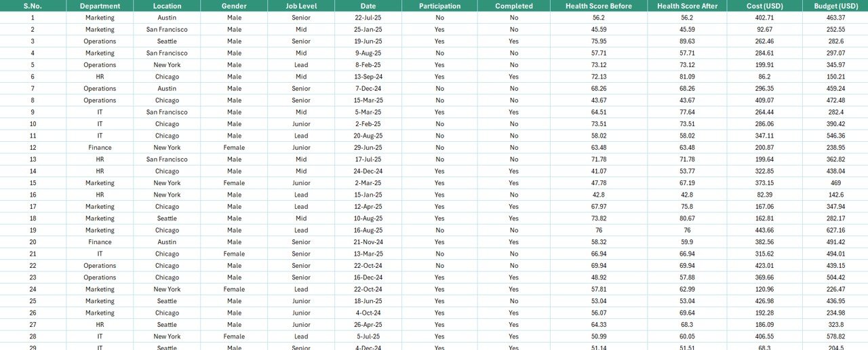Click the Department column header
The height and width of the screenshot is (350, 868).
[x=100, y=6]
